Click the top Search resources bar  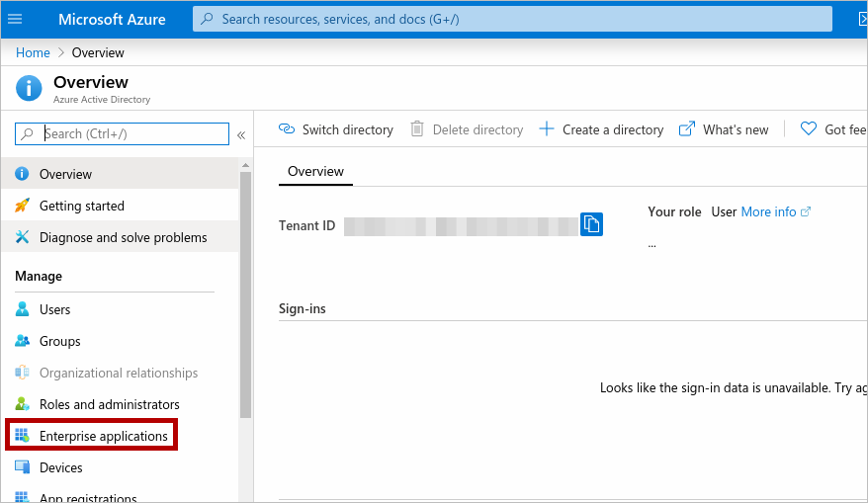point(512,19)
